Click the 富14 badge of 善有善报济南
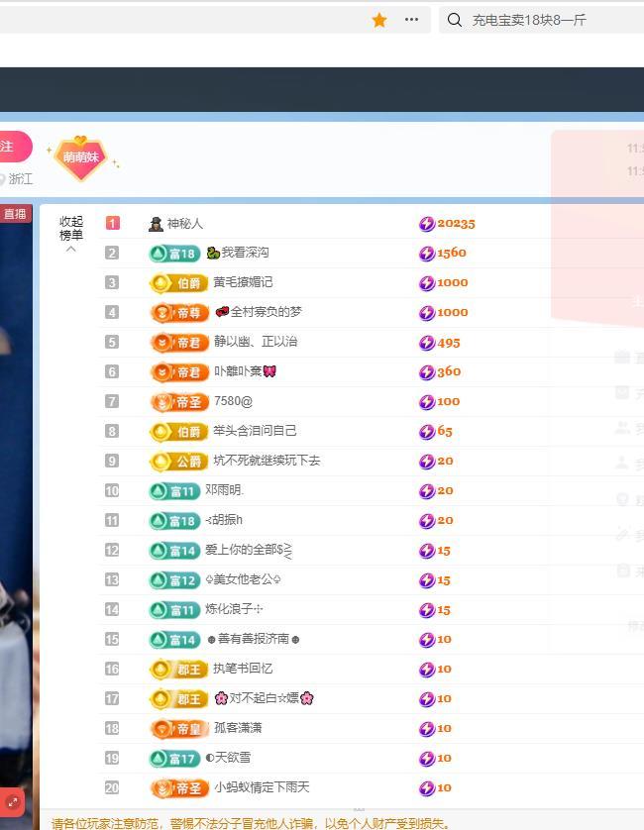 click(x=174, y=640)
